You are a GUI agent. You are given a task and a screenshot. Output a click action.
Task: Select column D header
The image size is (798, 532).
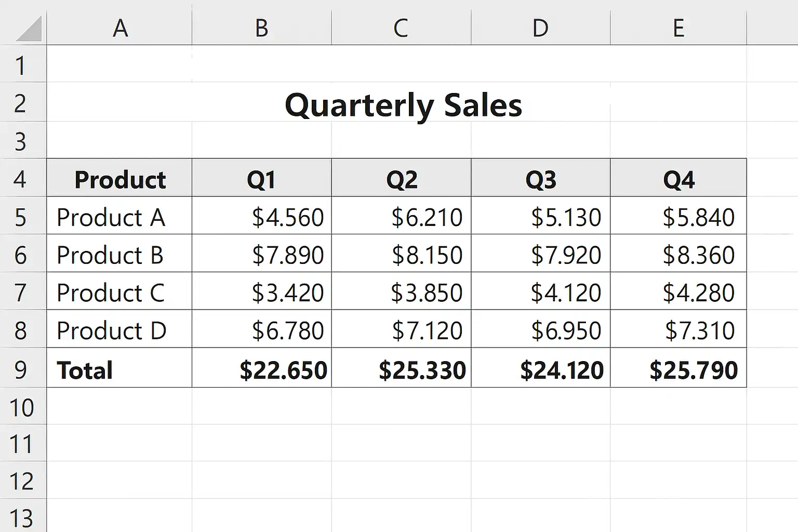(x=540, y=28)
